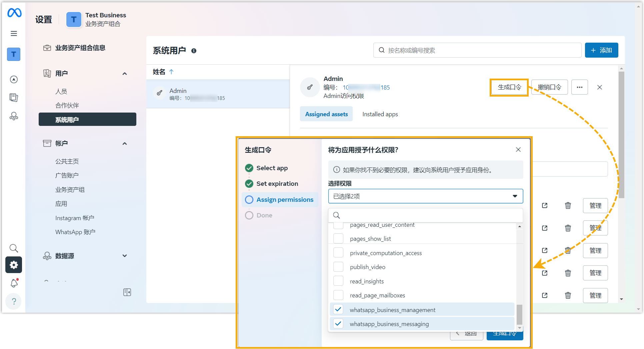This screenshot has height=349, width=644.
Task: Click the settings gear icon in the sidebar
Action: (14, 265)
